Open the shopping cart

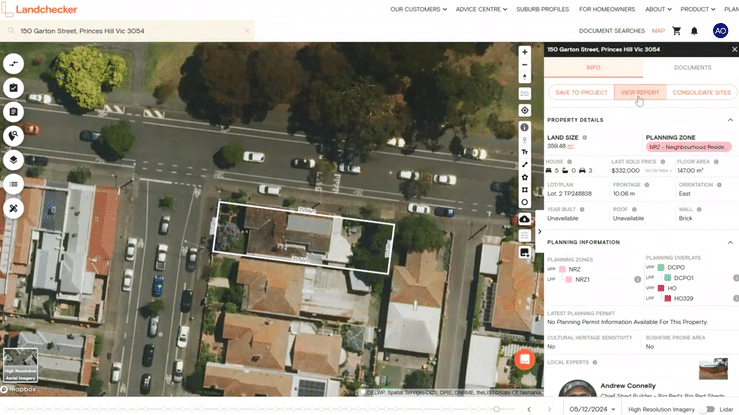pyautogui.click(x=676, y=31)
